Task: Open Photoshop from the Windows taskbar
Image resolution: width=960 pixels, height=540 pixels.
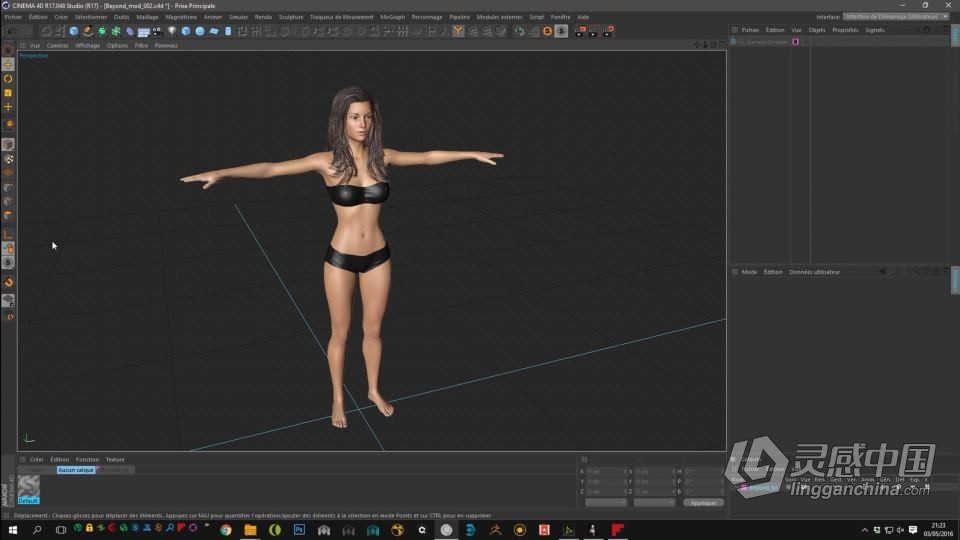Action: 299,530
